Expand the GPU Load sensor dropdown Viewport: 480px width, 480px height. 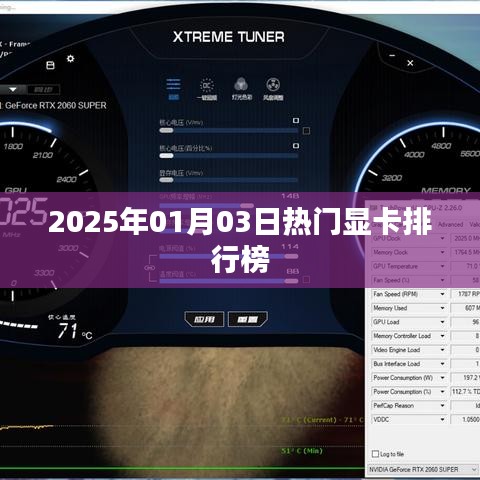click(442, 322)
